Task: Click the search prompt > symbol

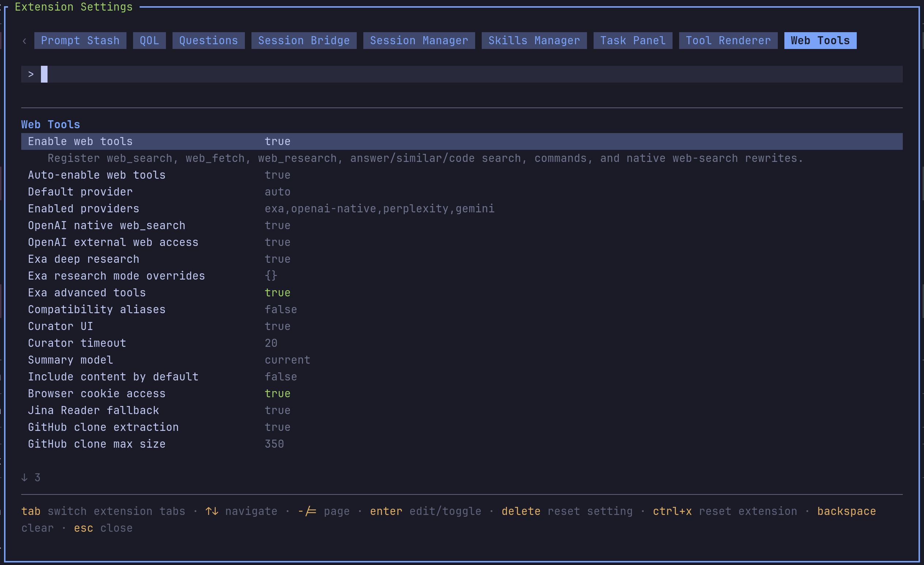Action: point(31,74)
